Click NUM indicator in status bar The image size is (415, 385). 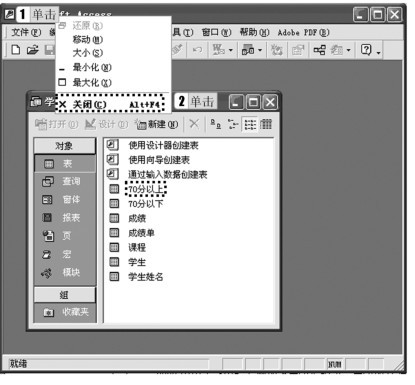point(335,364)
